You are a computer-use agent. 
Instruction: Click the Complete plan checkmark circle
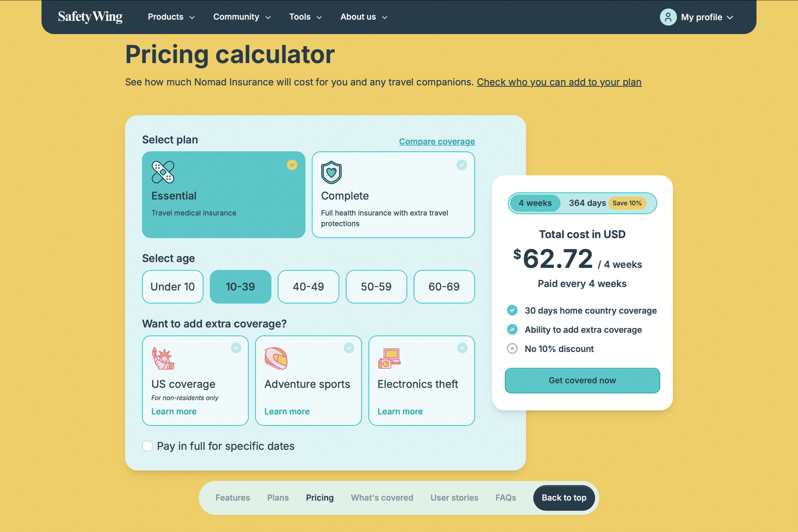click(461, 165)
